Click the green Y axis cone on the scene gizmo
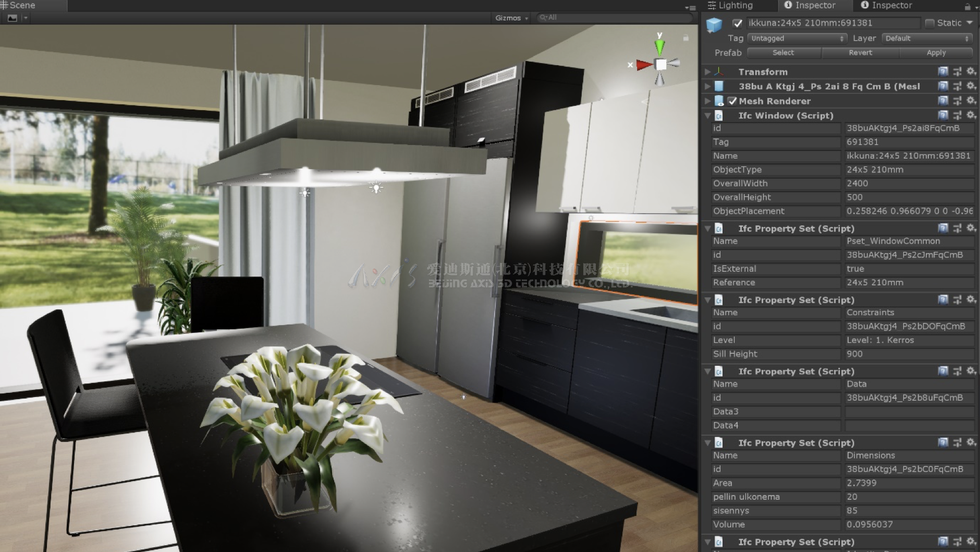The image size is (980, 552). (x=660, y=47)
